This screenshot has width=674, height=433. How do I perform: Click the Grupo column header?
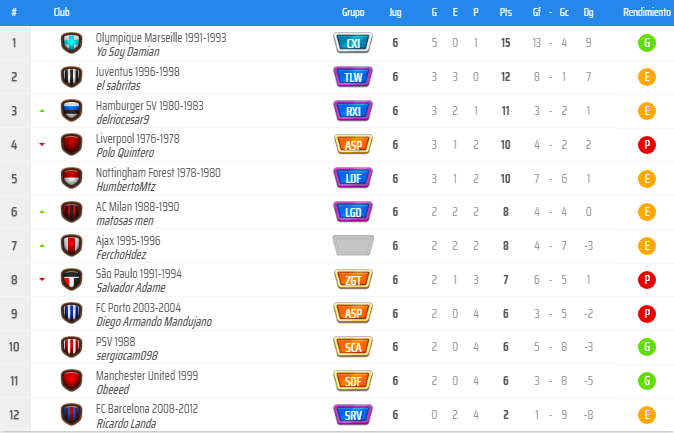353,12
